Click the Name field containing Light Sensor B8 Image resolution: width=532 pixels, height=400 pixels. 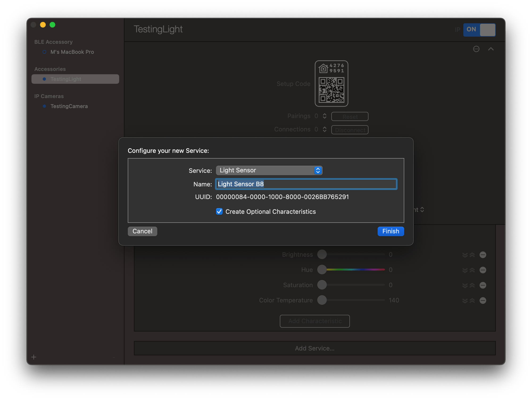[306, 184]
